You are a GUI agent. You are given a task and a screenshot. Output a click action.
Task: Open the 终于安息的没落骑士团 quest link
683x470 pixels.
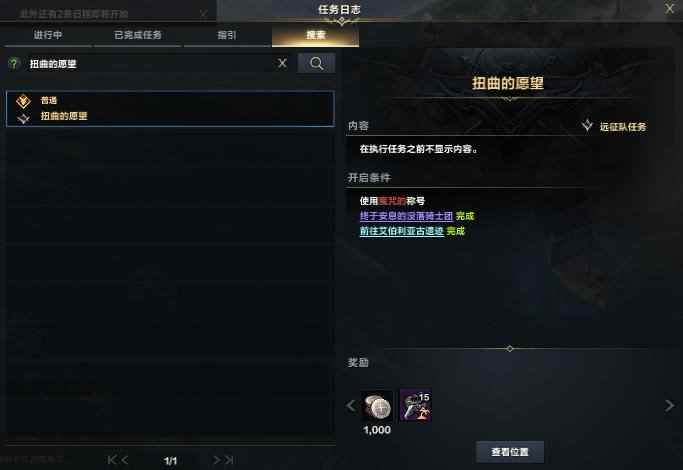click(406, 216)
